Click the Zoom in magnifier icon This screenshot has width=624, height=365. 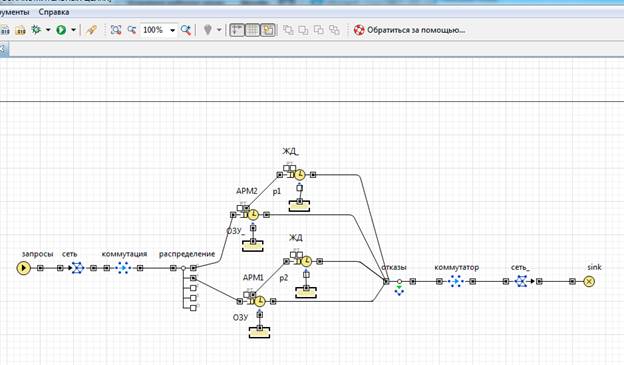coord(186,30)
